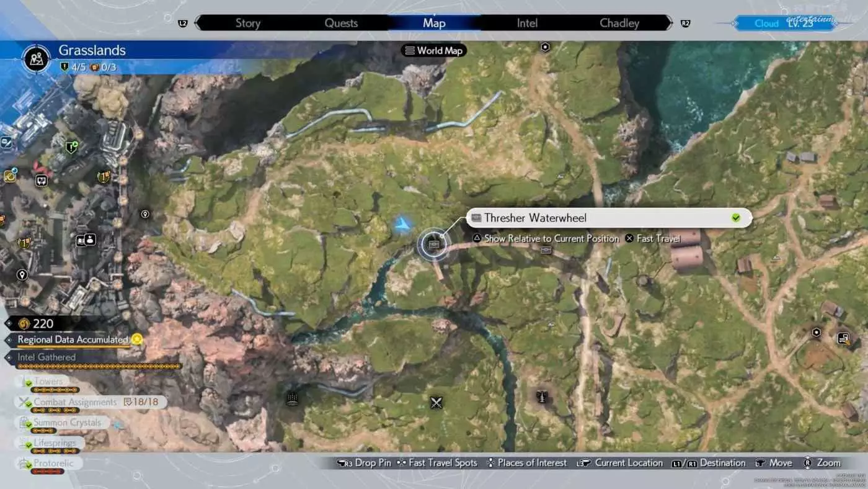Expand the Intel Gathered section
Screen dimensions: 868x489
click(x=46, y=357)
